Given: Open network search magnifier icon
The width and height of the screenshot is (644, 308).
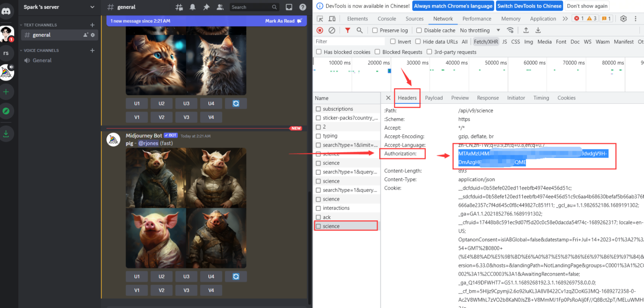Looking at the screenshot, I should pyautogui.click(x=359, y=30).
